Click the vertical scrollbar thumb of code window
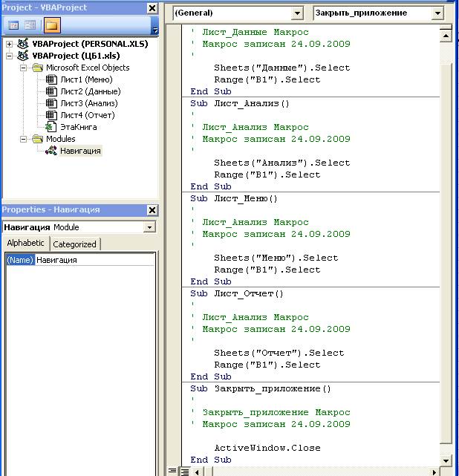Image resolution: width=459 pixels, height=476 pixels. pos(446,253)
